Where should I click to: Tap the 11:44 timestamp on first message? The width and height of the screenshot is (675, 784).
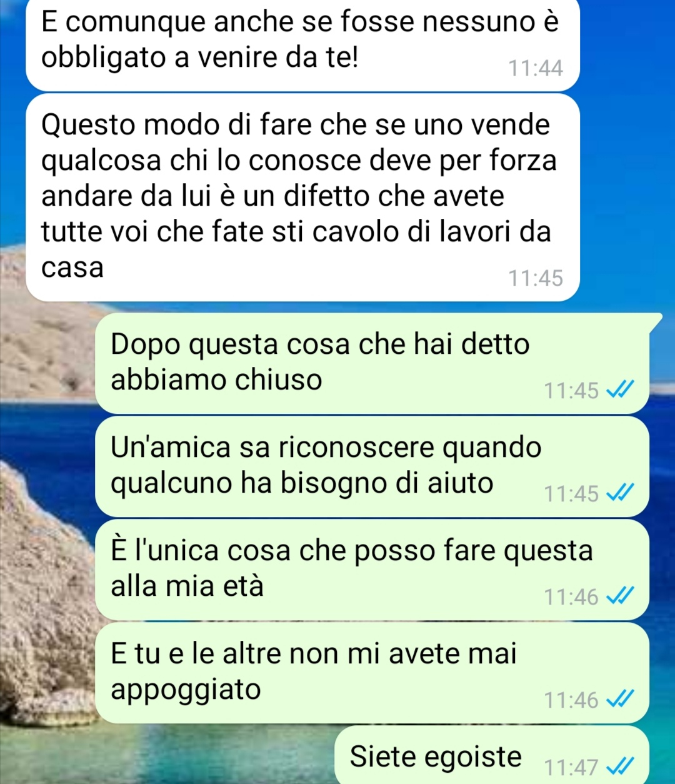pyautogui.click(x=536, y=68)
